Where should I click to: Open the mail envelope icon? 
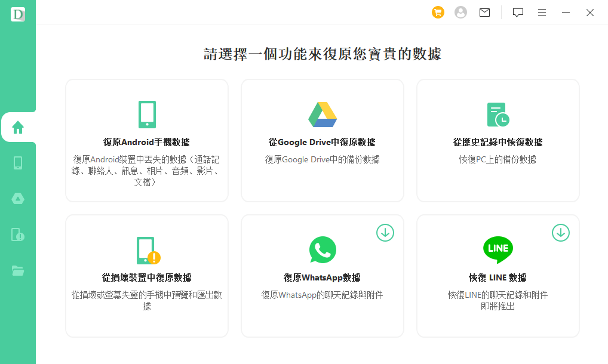tap(484, 13)
